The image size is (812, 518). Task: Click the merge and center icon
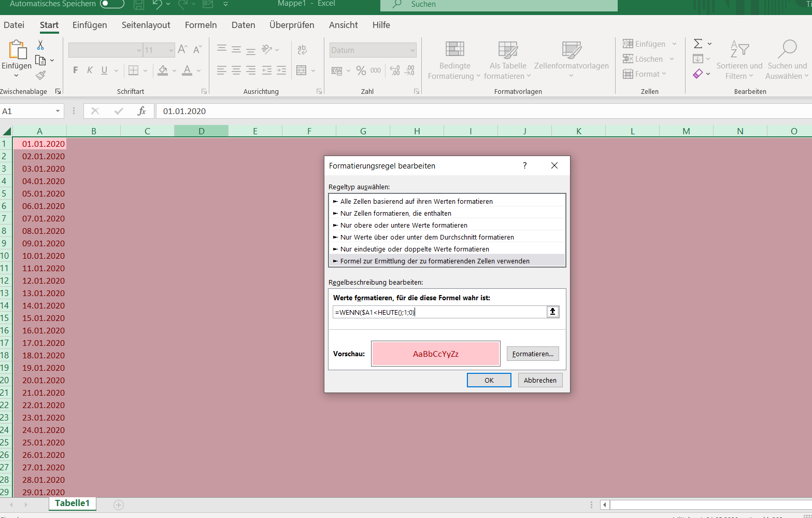coord(302,70)
